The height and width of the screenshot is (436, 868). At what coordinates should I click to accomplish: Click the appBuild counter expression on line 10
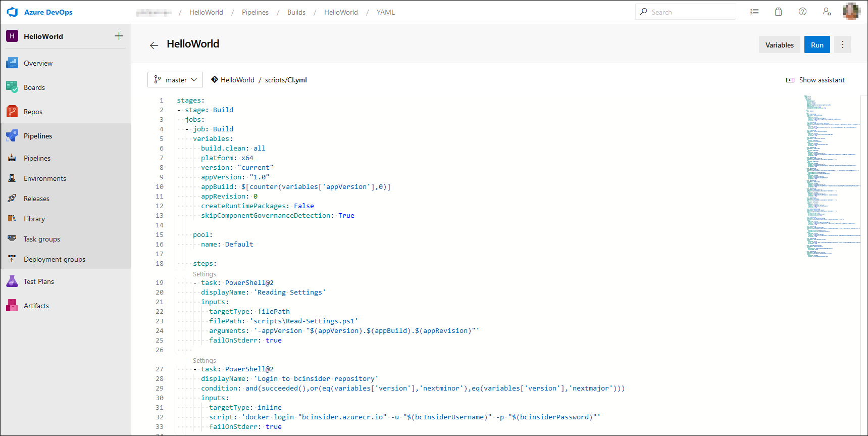[x=316, y=187]
